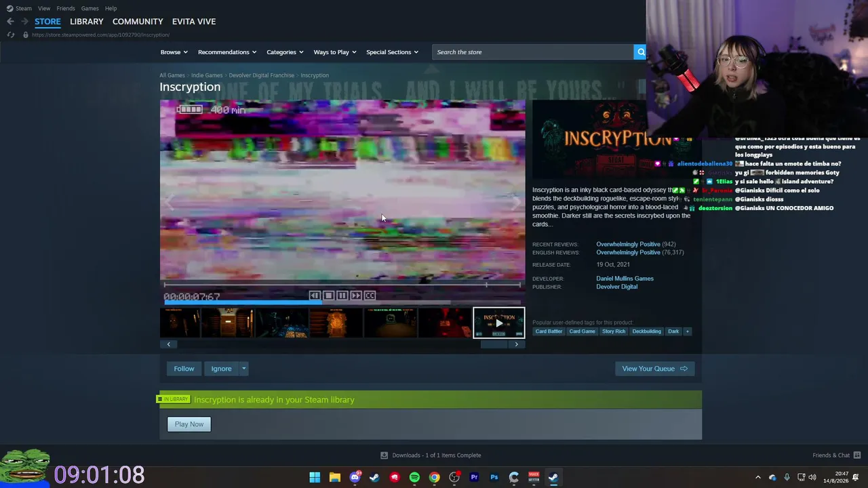Click the Follow button
This screenshot has width=868, height=488.
pos(184,369)
